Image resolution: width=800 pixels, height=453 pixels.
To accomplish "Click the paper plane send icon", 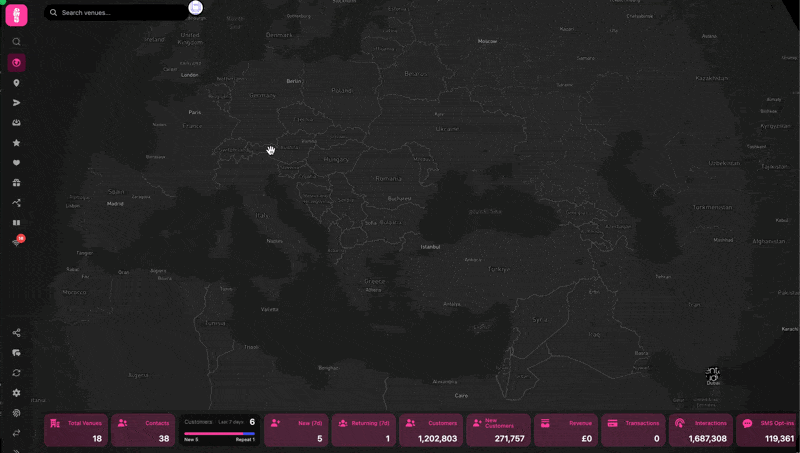I will 16,103.
